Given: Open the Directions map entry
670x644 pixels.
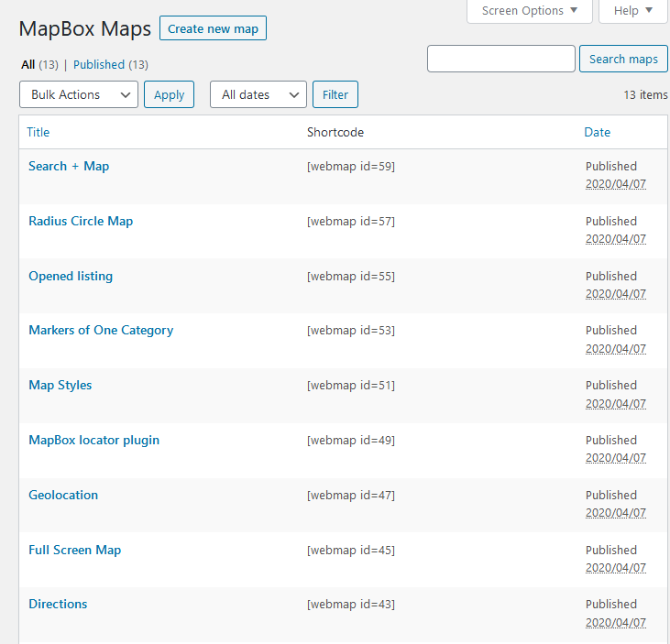Looking at the screenshot, I should [x=58, y=604].
